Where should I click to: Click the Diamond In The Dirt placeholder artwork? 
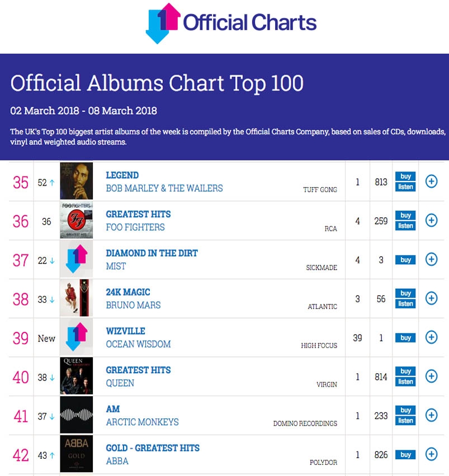click(76, 259)
